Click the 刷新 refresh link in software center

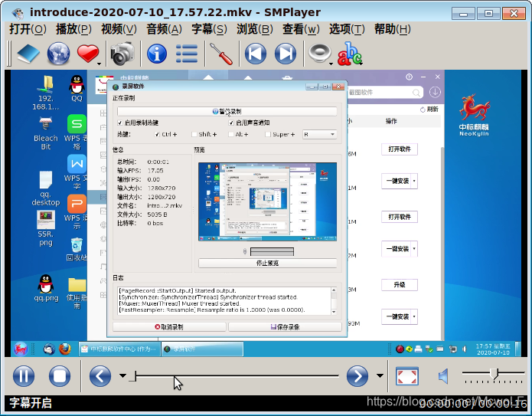[x=429, y=110]
